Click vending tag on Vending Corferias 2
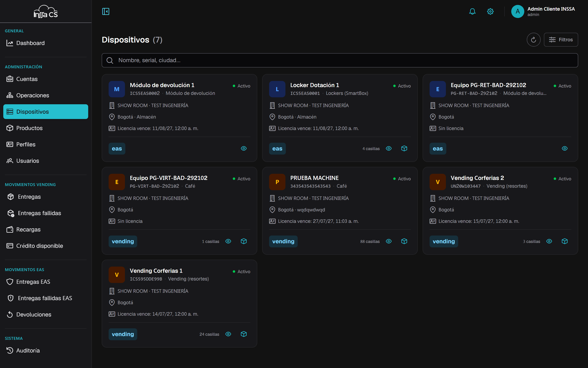Screen dimensions: 588x368 444,241
